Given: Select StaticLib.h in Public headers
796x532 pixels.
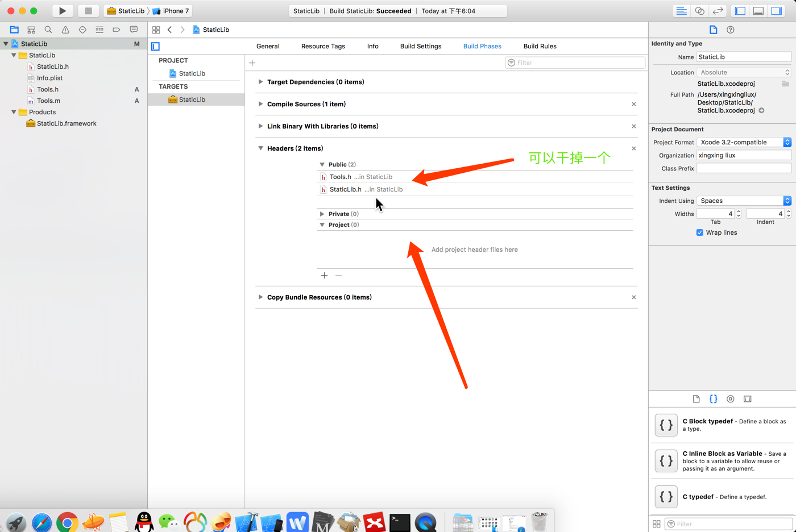Looking at the screenshot, I should 475,189.
